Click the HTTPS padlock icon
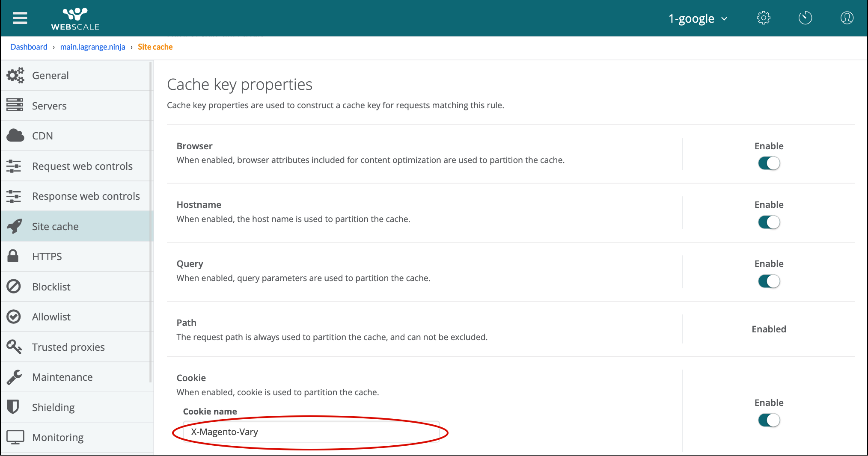The width and height of the screenshot is (868, 456). [13, 256]
